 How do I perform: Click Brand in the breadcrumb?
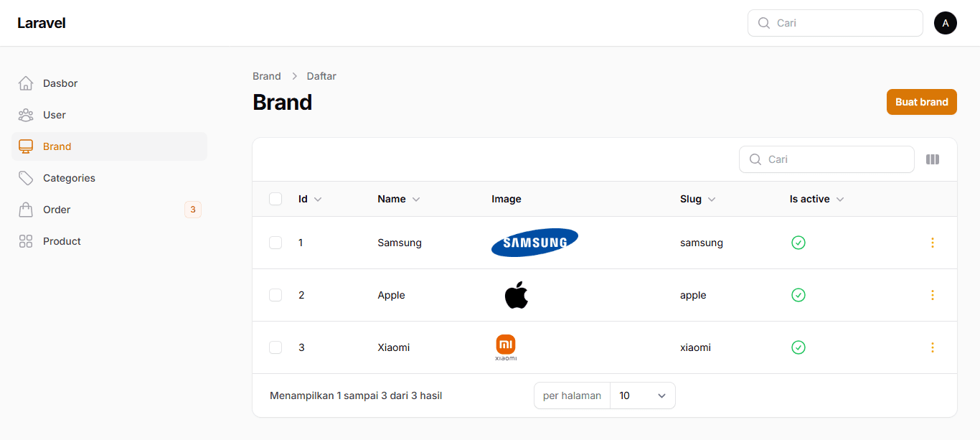coord(267,76)
